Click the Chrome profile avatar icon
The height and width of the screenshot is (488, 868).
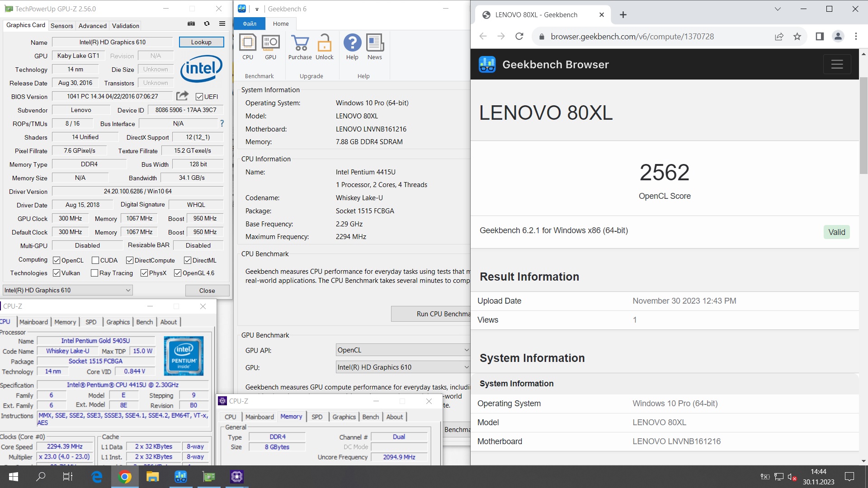pos(838,37)
